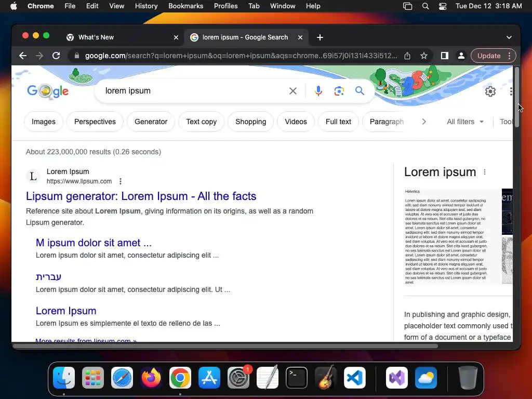Click the browser forward arrow

pyautogui.click(x=39, y=56)
